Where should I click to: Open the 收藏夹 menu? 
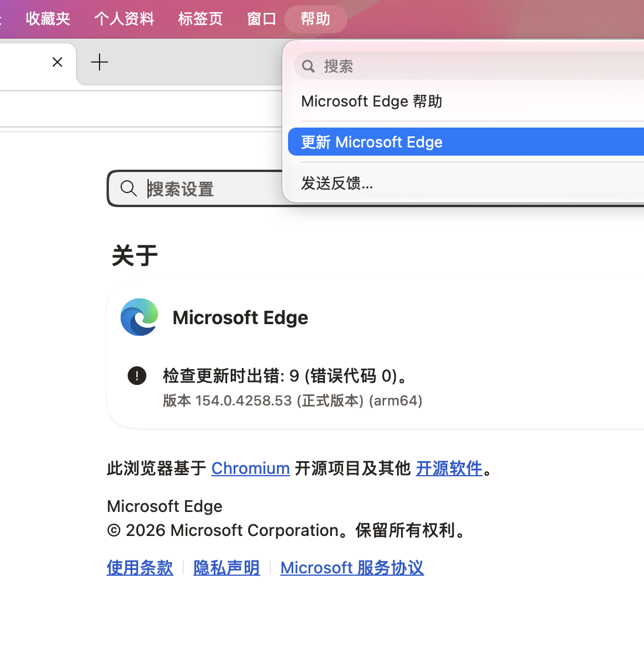pos(47,19)
